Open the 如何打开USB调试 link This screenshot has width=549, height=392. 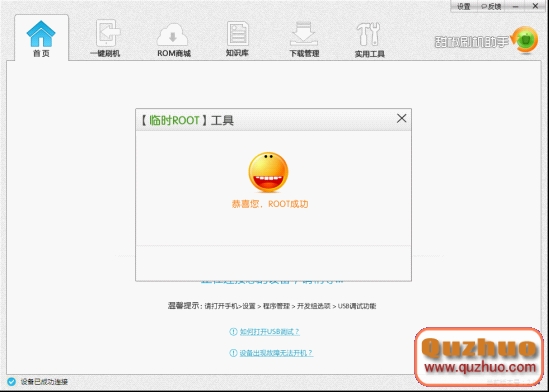pyautogui.click(x=270, y=331)
